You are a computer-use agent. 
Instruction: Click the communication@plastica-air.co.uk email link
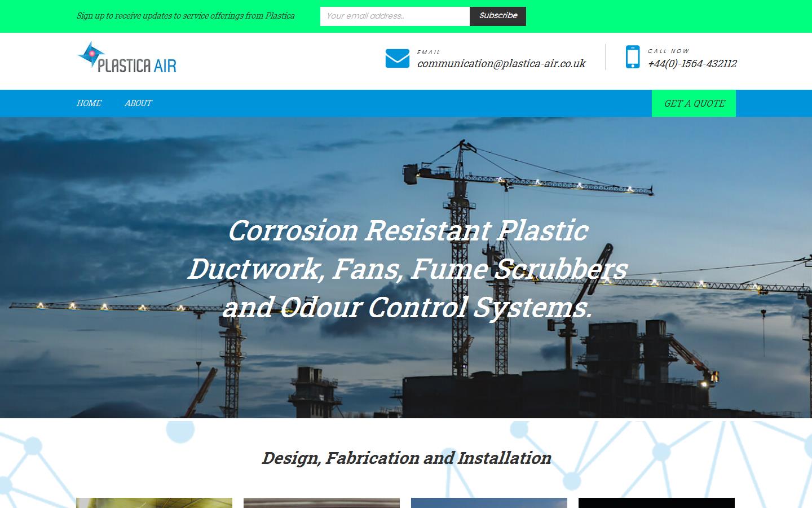pos(501,64)
